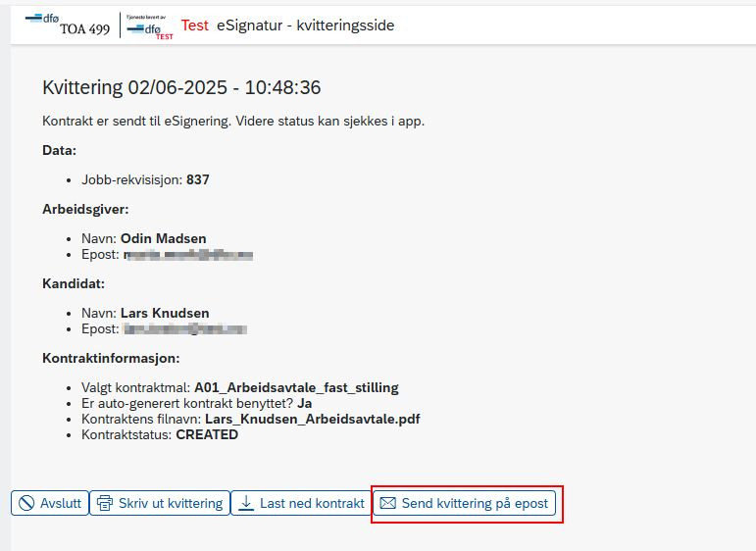The image size is (756, 551).
Task: Click the Data: heading
Action: [x=59, y=150]
